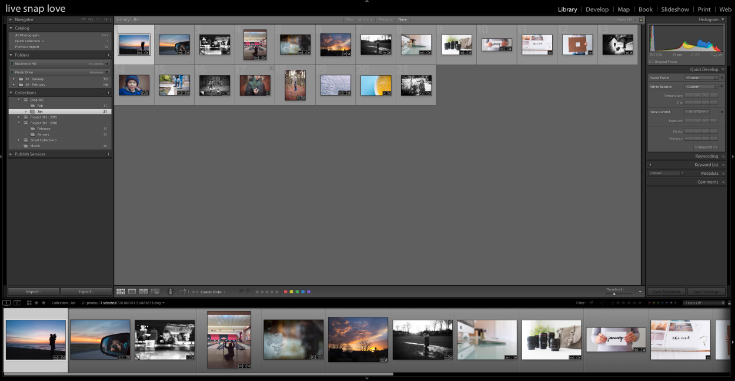Select the Painter spray can tool

(170, 291)
